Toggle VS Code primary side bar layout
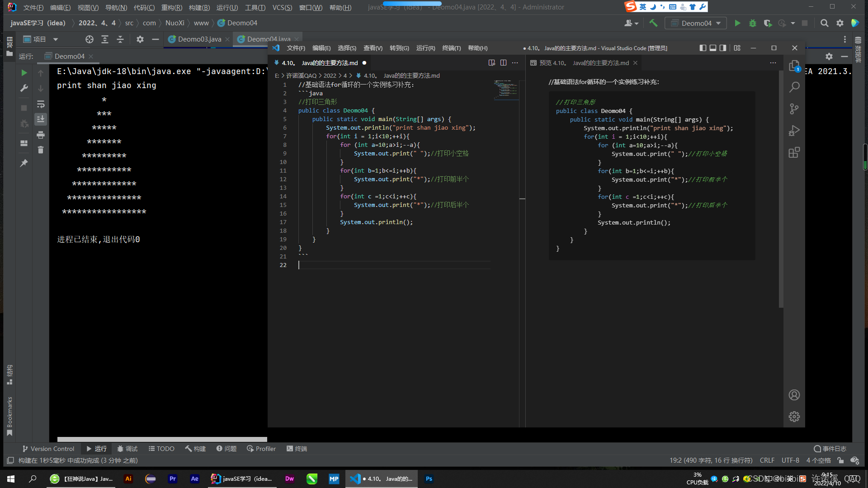The width and height of the screenshot is (868, 488). (703, 48)
